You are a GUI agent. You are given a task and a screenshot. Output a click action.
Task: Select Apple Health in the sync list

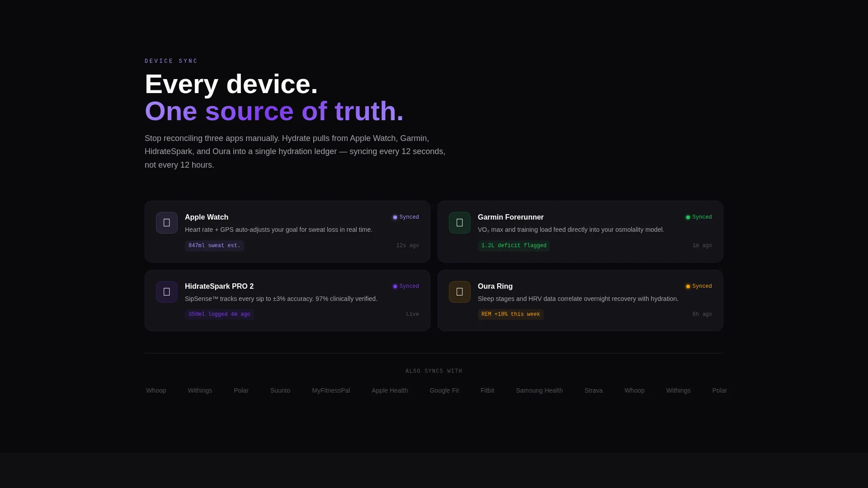(390, 391)
